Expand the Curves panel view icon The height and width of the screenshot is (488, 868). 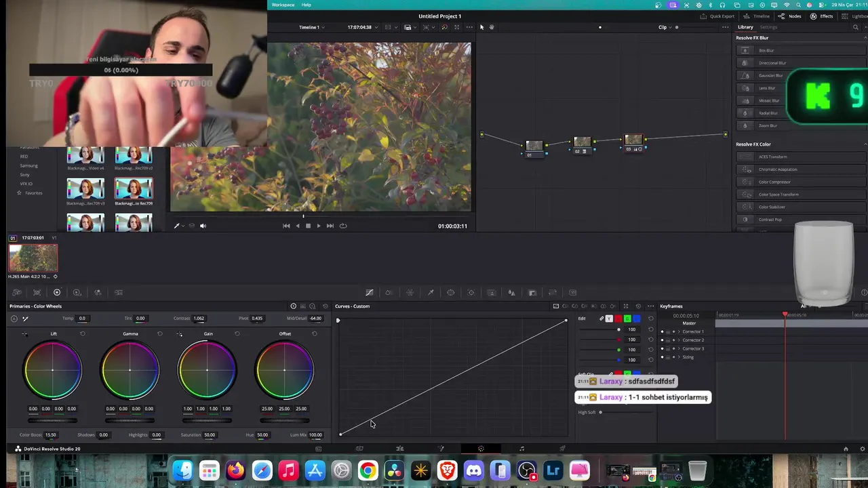coord(626,306)
